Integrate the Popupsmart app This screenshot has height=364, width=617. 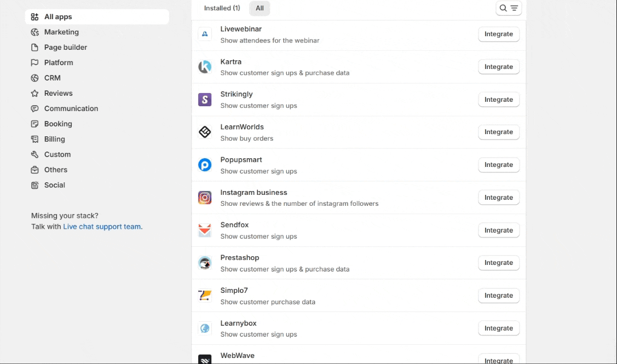(x=499, y=165)
